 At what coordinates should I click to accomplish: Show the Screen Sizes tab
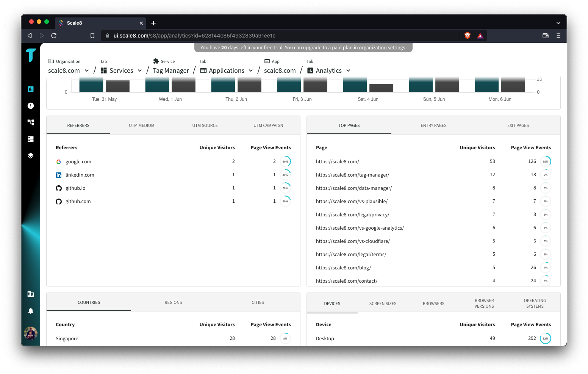[383, 304]
